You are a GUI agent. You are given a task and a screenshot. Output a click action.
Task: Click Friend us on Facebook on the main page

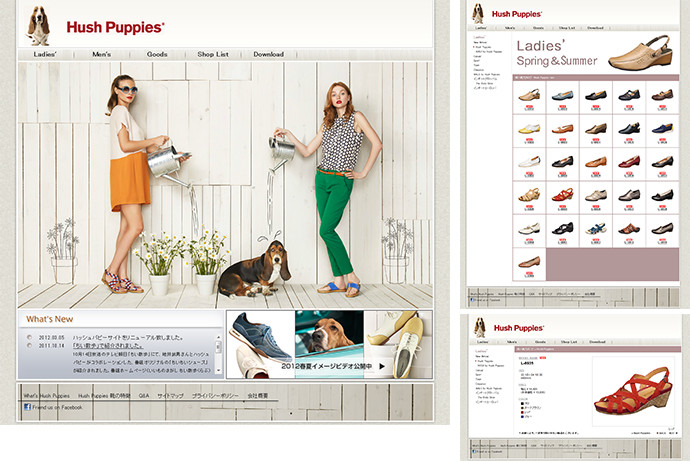[x=57, y=407]
